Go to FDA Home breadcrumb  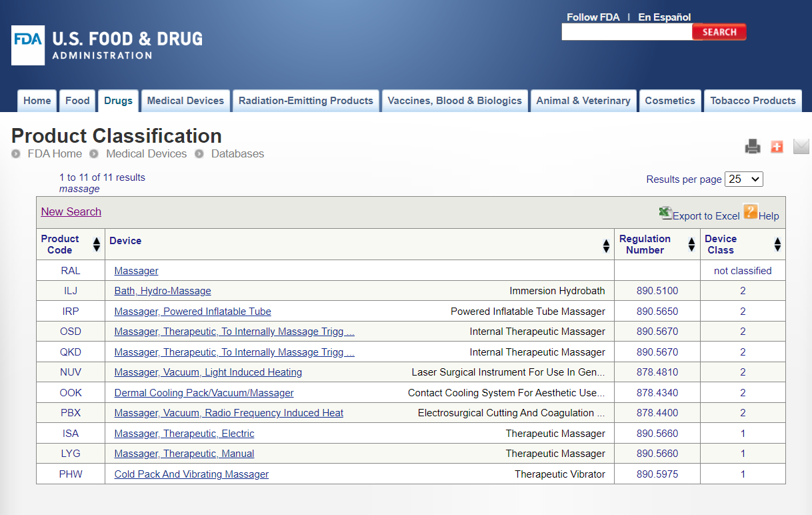coord(55,153)
